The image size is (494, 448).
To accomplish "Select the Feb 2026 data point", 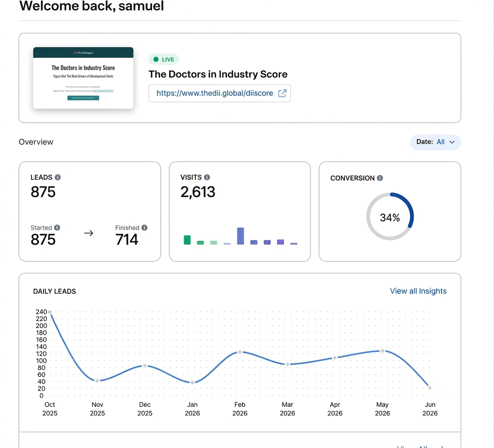I will click(x=240, y=352).
